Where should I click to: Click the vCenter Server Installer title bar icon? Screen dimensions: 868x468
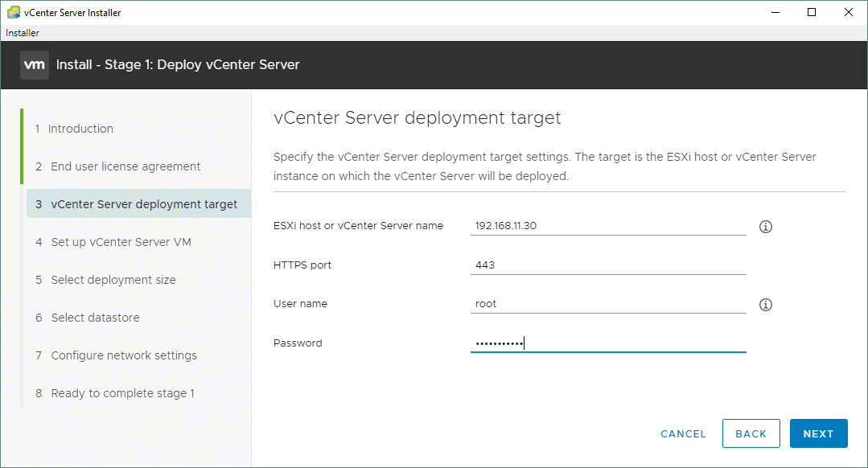(13, 12)
